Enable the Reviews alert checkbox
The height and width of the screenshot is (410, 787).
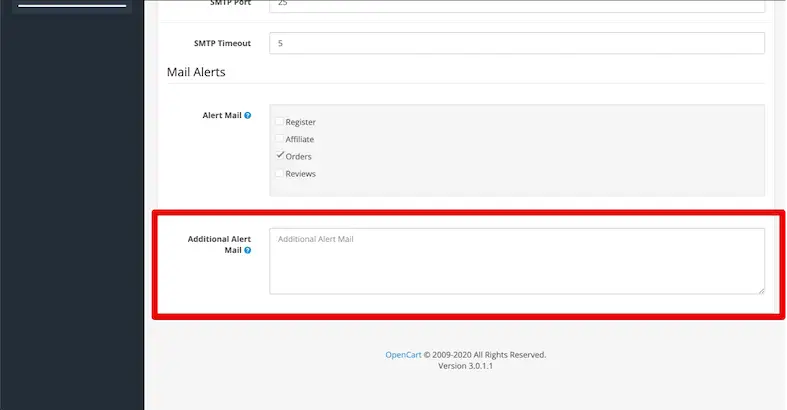pos(280,173)
